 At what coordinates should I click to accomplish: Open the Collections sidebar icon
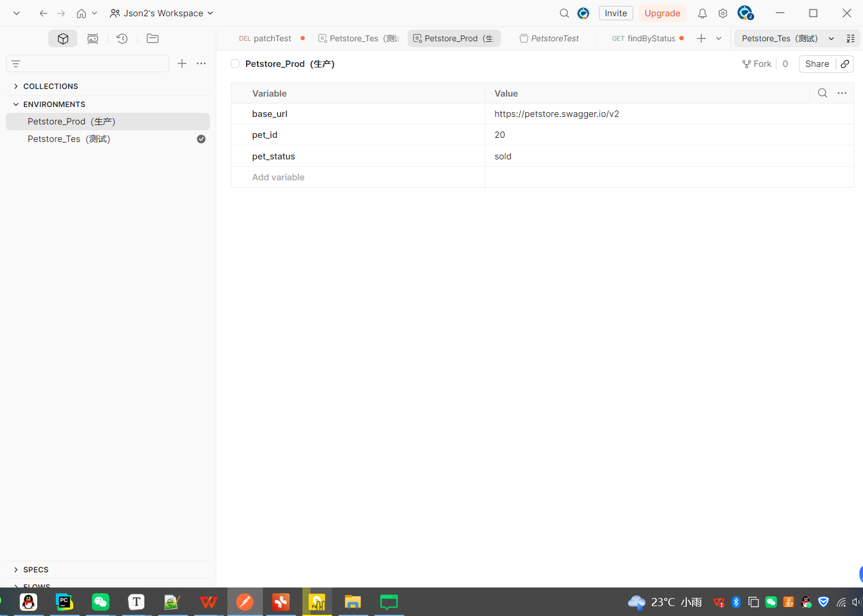pos(63,38)
